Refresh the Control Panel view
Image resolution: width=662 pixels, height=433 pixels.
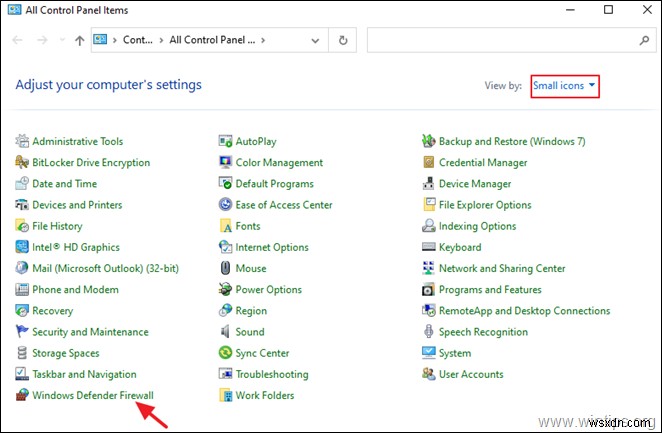[343, 41]
